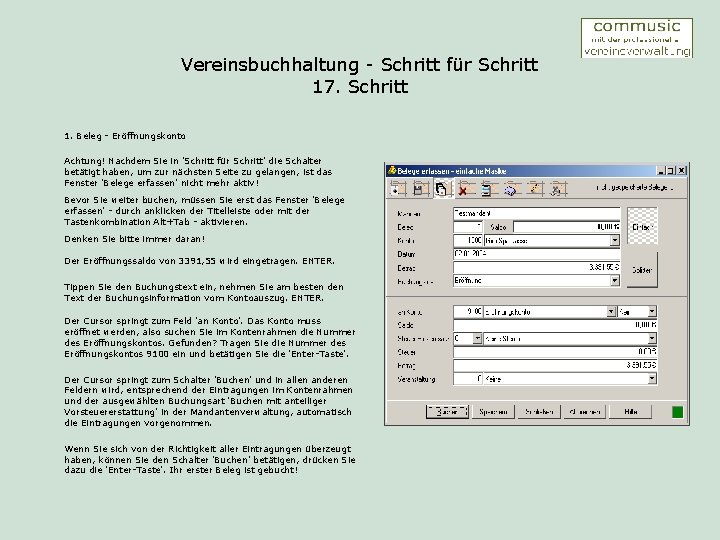Click the Buchen button
The height and width of the screenshot is (540, 720).
(x=447, y=412)
